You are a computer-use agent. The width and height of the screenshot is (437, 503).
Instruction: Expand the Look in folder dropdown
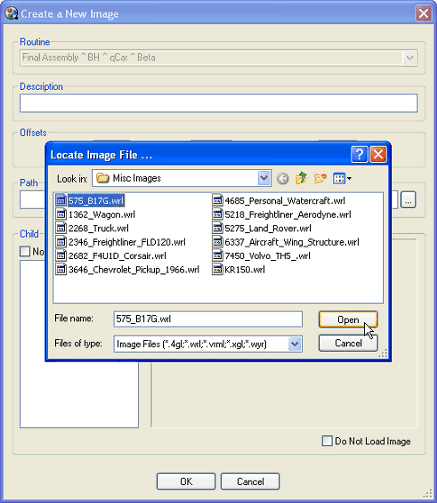tap(264, 178)
